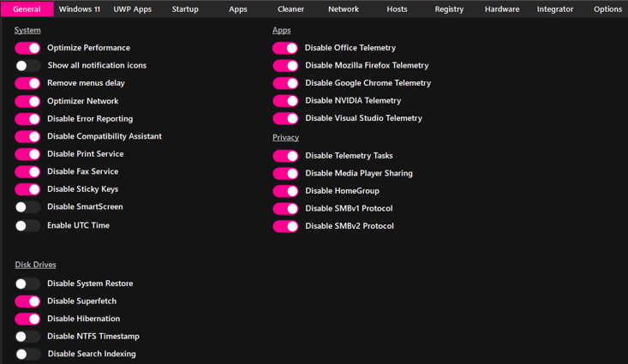This screenshot has height=364, width=628.
Task: Open the Registry tab
Action: (449, 9)
